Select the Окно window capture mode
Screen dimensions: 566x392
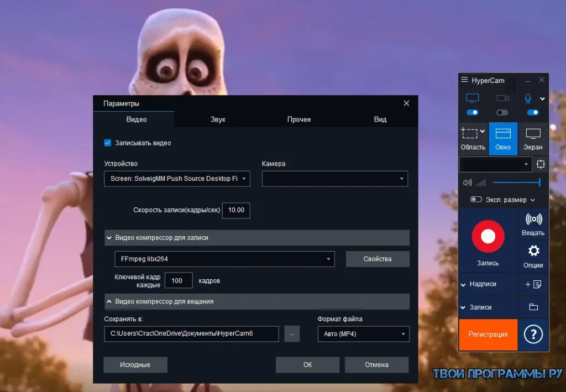pos(503,139)
